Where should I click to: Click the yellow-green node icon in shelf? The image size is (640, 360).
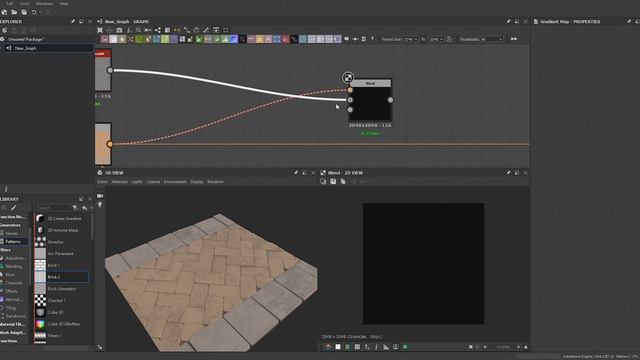tap(165, 39)
